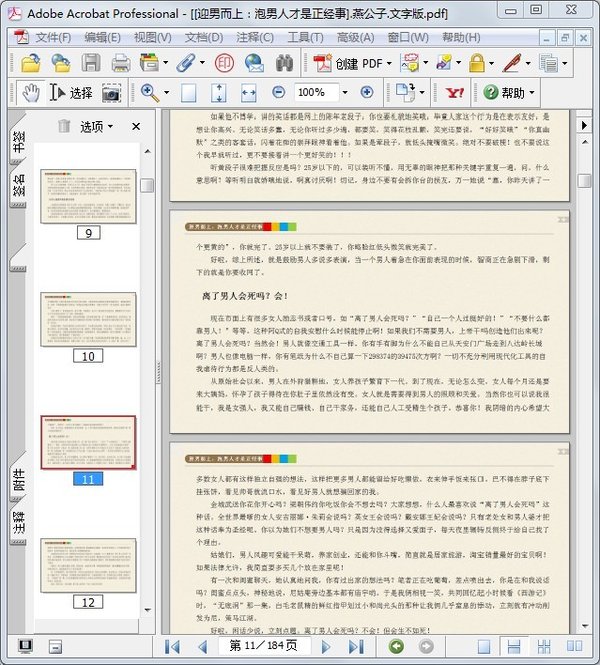Go to previous page arrow

click(203, 646)
